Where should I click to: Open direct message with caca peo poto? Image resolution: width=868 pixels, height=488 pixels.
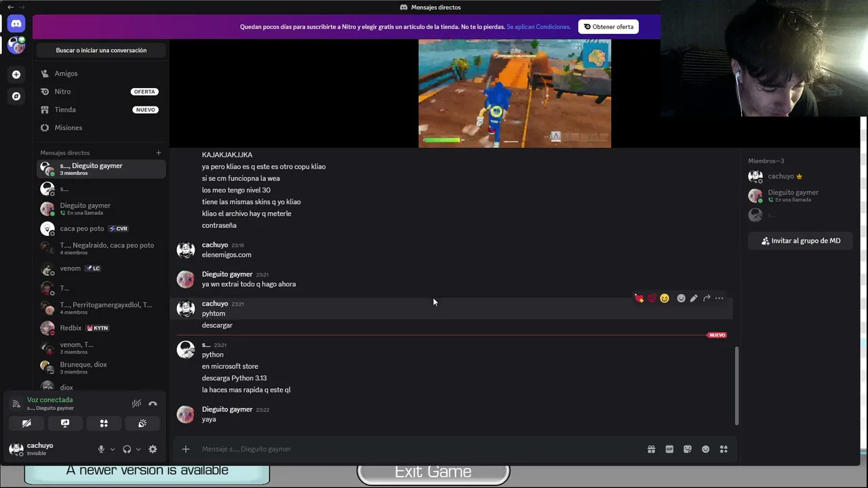(x=101, y=228)
